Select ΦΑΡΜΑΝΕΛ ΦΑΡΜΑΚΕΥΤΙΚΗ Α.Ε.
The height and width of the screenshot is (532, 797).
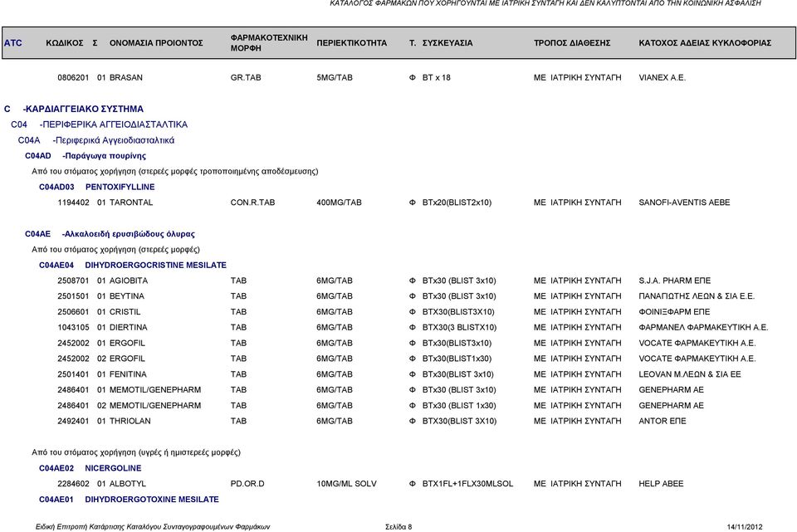point(703,327)
